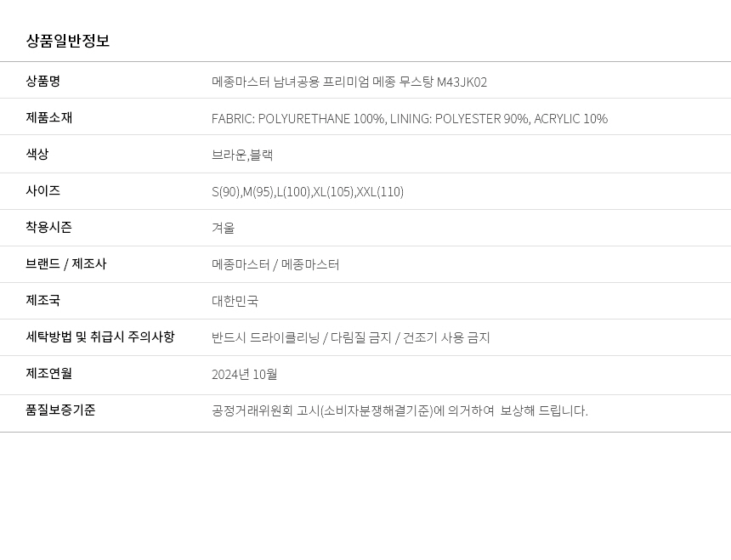Click the S(90),M(95) size list text
Screen dimensions: 731x560
[x=308, y=192]
